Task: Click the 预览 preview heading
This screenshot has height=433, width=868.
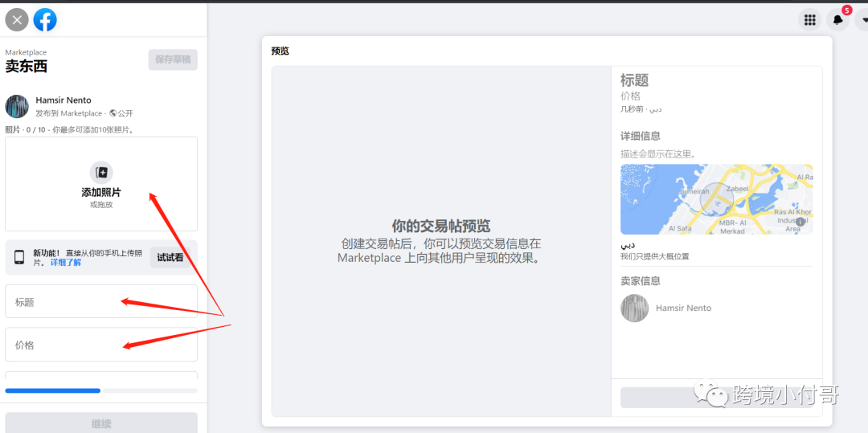Action: (x=280, y=51)
